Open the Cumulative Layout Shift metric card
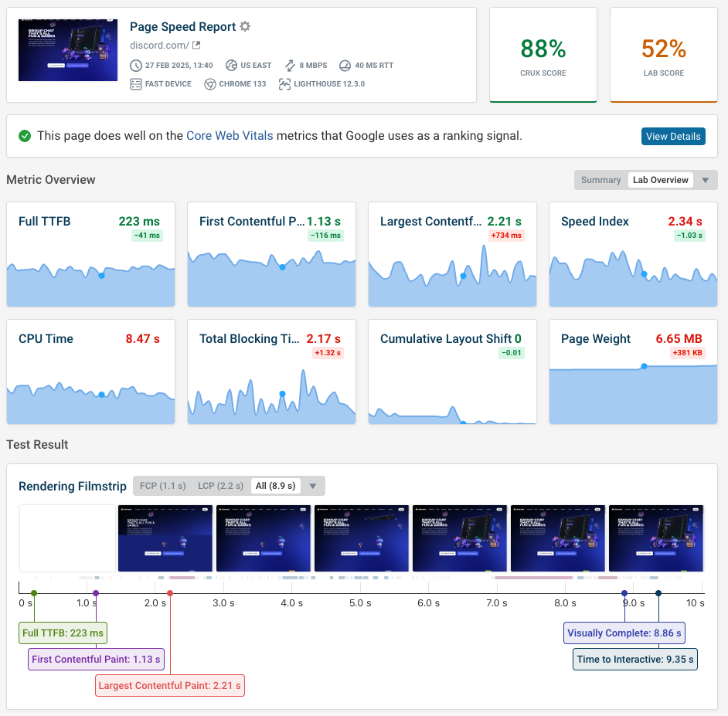Viewport: 728px width, 716px height. 452,372
